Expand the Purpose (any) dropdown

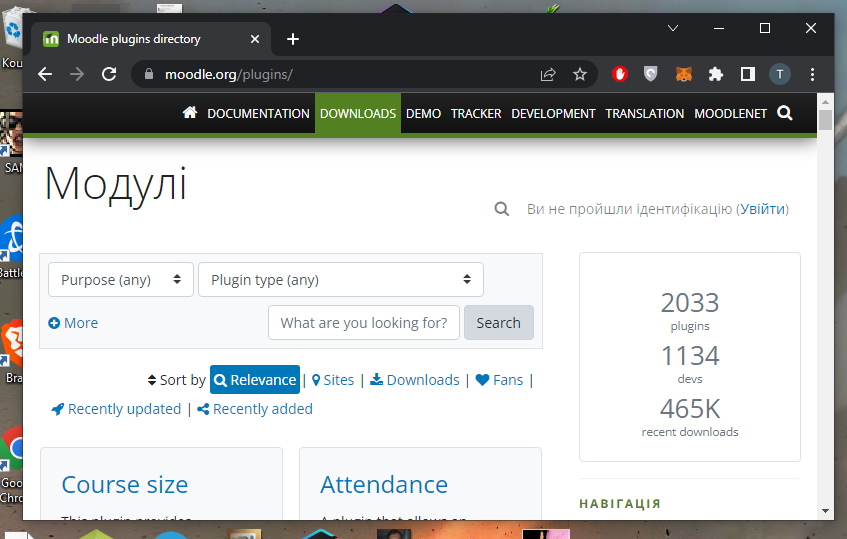120,279
